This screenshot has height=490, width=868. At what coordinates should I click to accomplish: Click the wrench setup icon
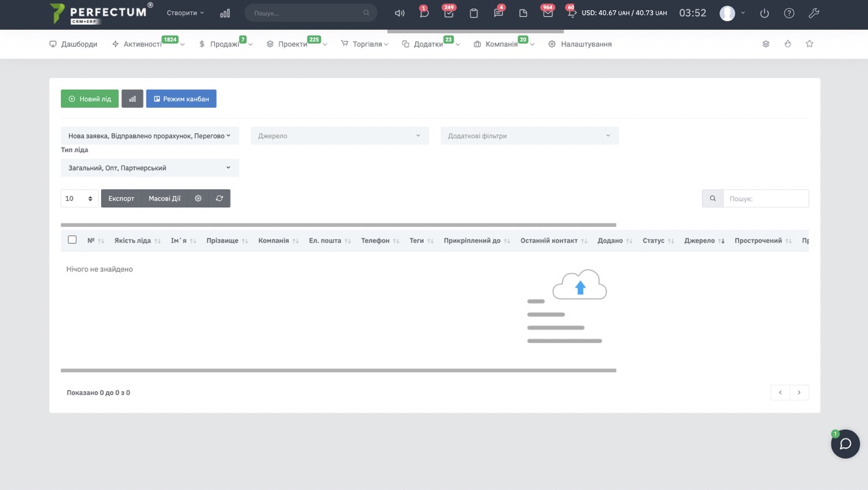coord(814,13)
